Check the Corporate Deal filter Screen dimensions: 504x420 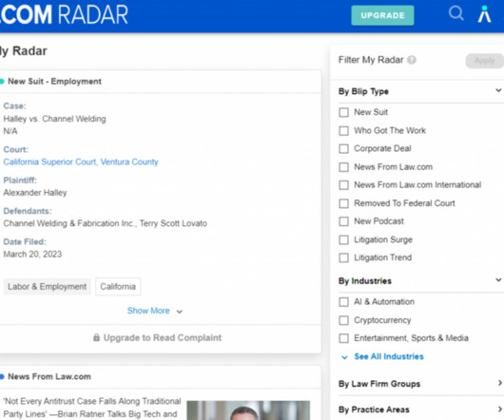click(343, 148)
